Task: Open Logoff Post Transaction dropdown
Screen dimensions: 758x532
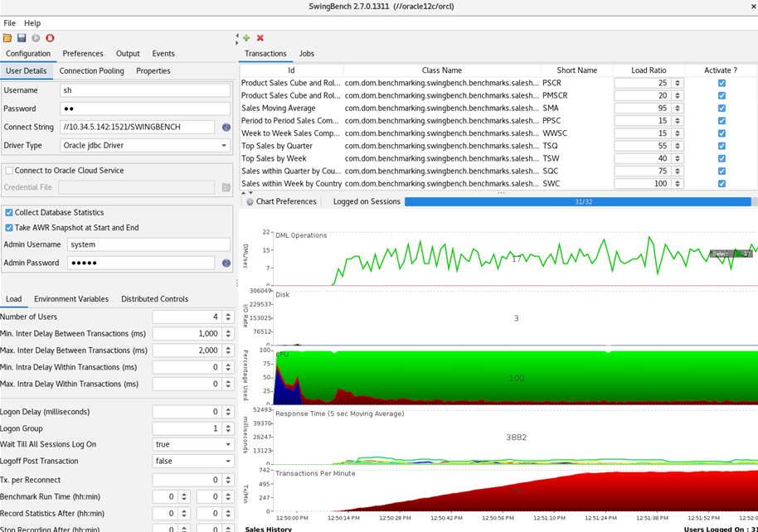Action: [x=193, y=461]
